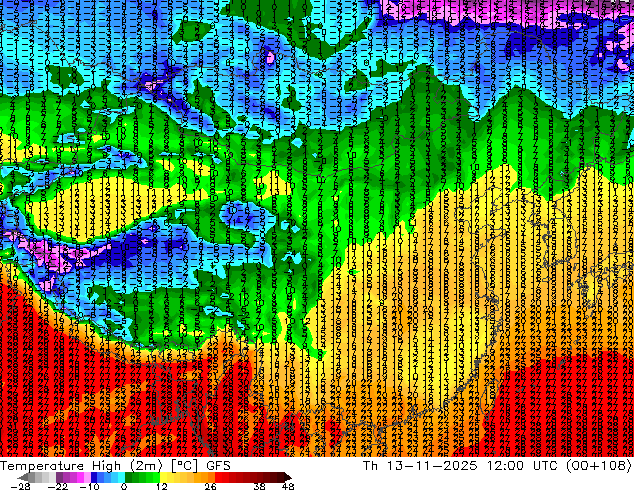Screen dimensions: 634x490
Task: Click the "UTC" timezone label
Action: [545, 466]
